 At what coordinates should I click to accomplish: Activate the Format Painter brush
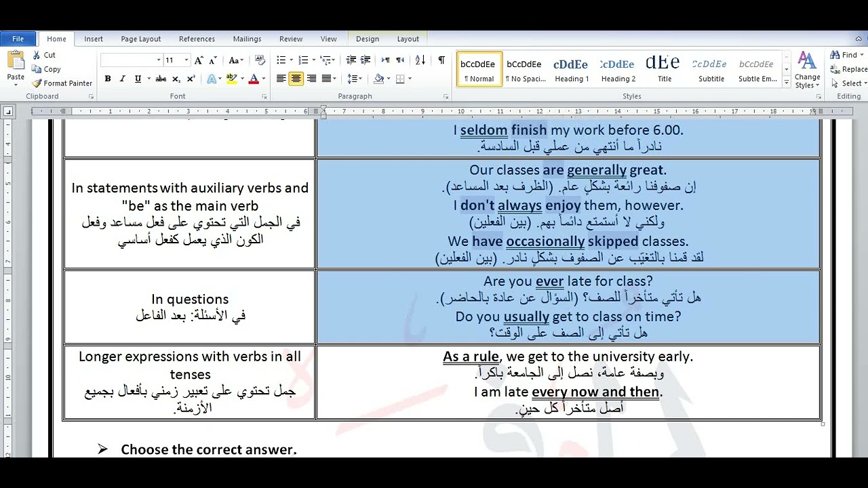[x=62, y=83]
